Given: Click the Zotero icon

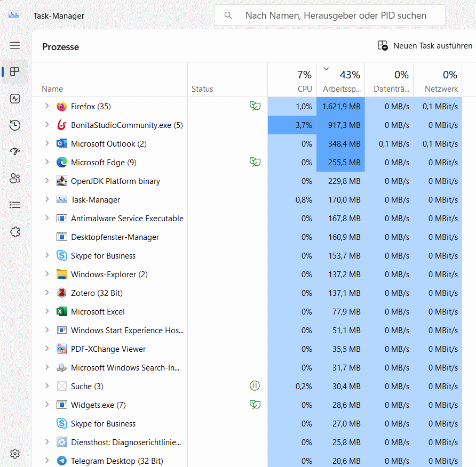Looking at the screenshot, I should pos(61,293).
